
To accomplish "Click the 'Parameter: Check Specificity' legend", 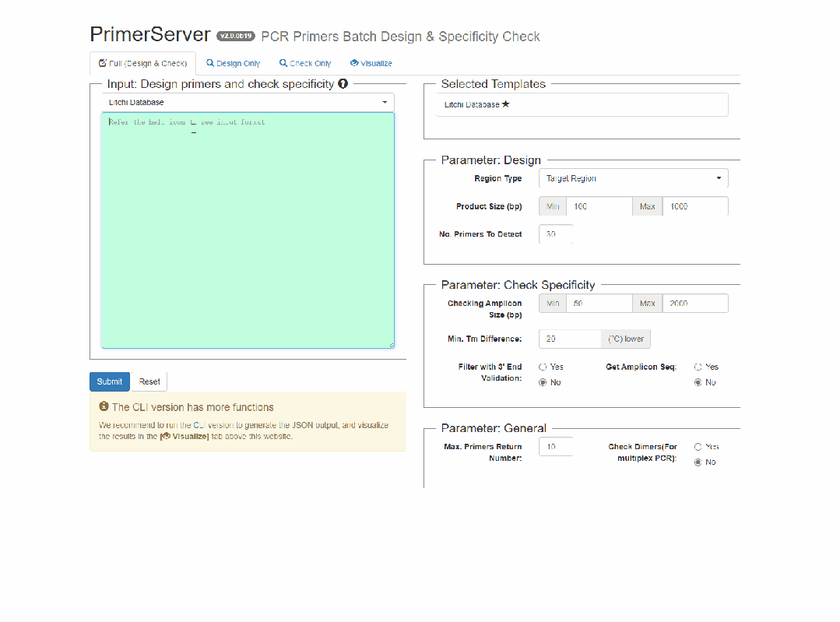I will [x=518, y=285].
